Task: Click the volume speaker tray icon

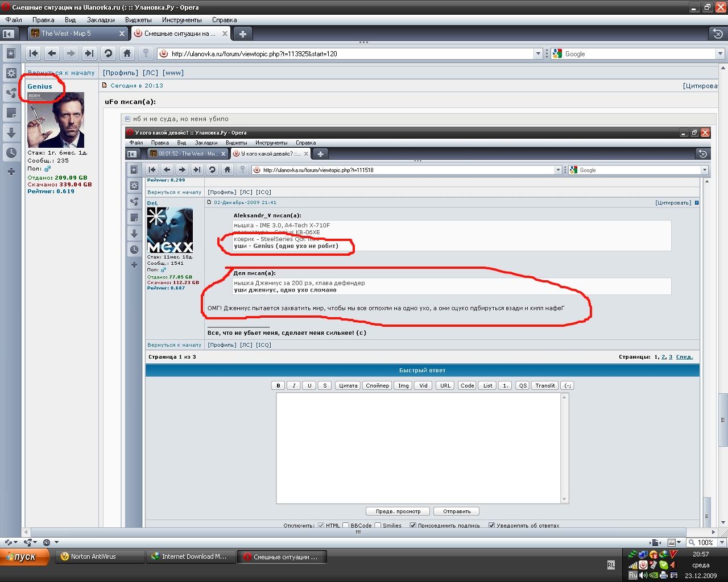Action: point(643,575)
